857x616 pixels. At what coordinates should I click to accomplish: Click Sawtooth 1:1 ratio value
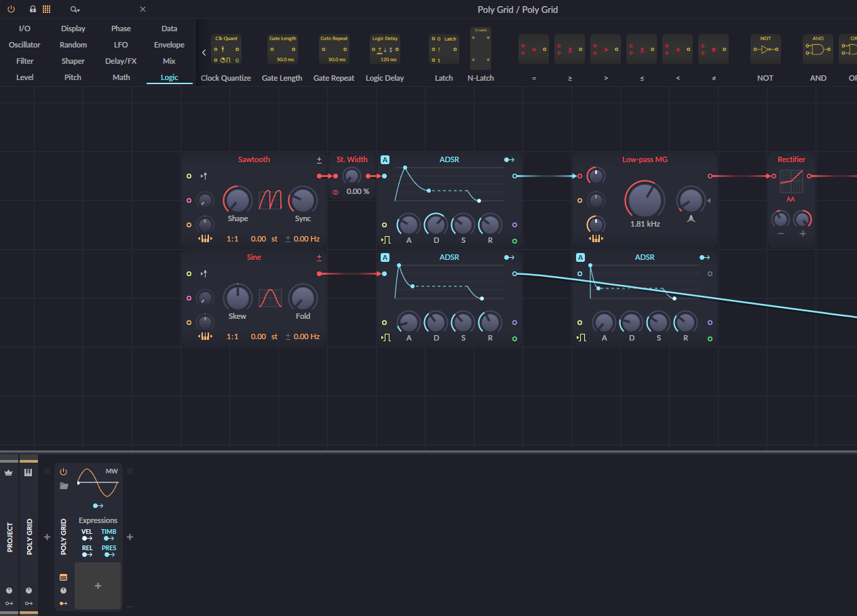pos(232,239)
